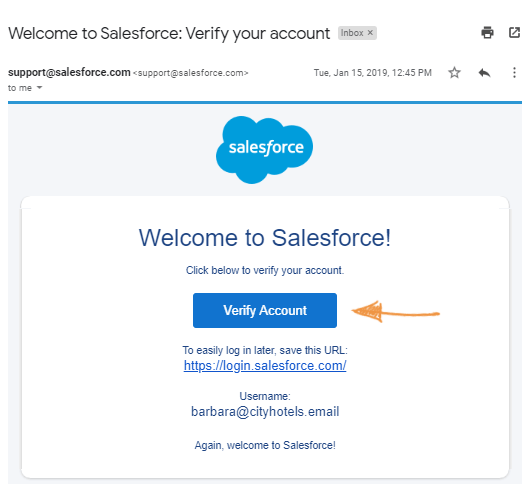Image resolution: width=523 pixels, height=484 pixels.
Task: Click the username barbara@cityhotels.email
Action: coord(265,412)
